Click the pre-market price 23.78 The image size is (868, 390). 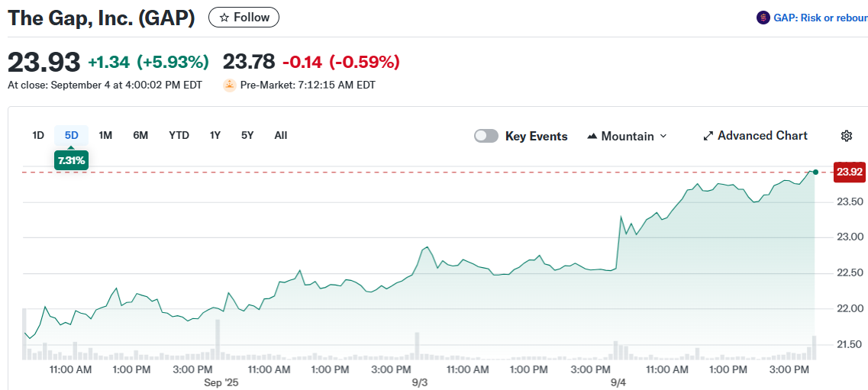coord(249,62)
